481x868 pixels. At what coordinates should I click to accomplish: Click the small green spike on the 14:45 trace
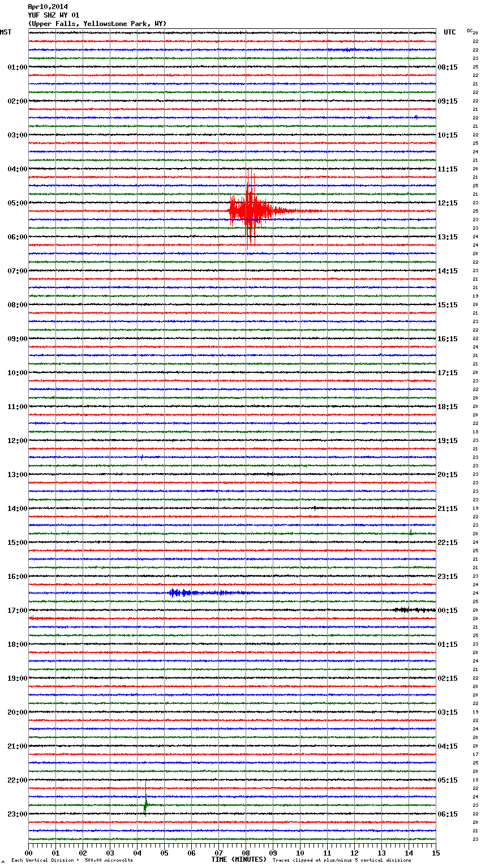[x=410, y=531]
